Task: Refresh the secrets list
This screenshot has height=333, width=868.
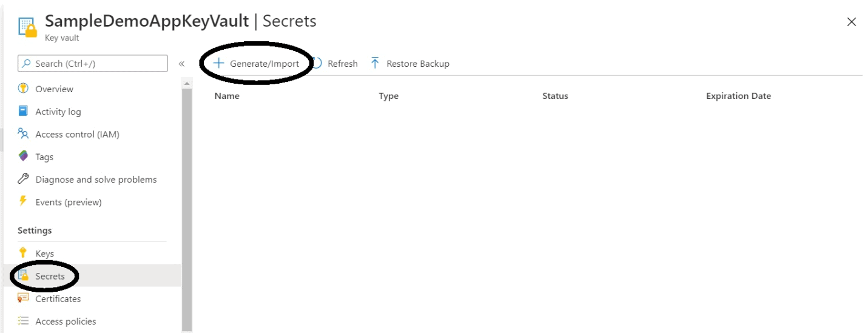Action: click(x=335, y=64)
